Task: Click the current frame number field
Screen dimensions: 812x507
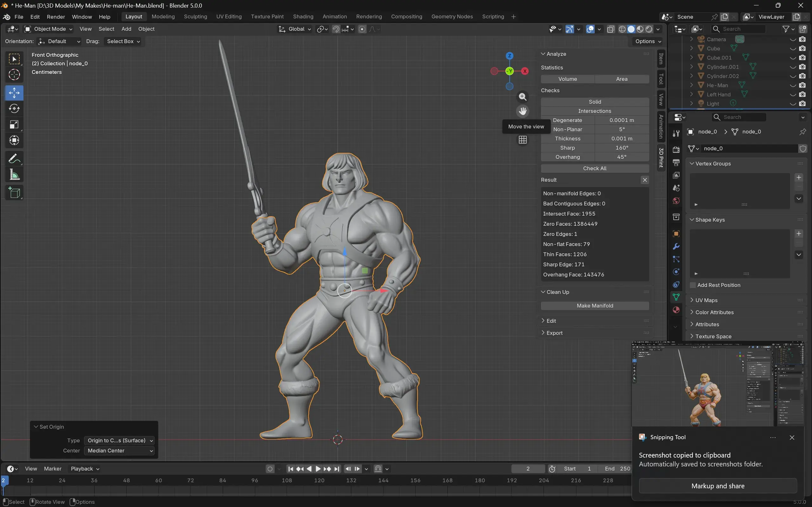Action: point(528,469)
